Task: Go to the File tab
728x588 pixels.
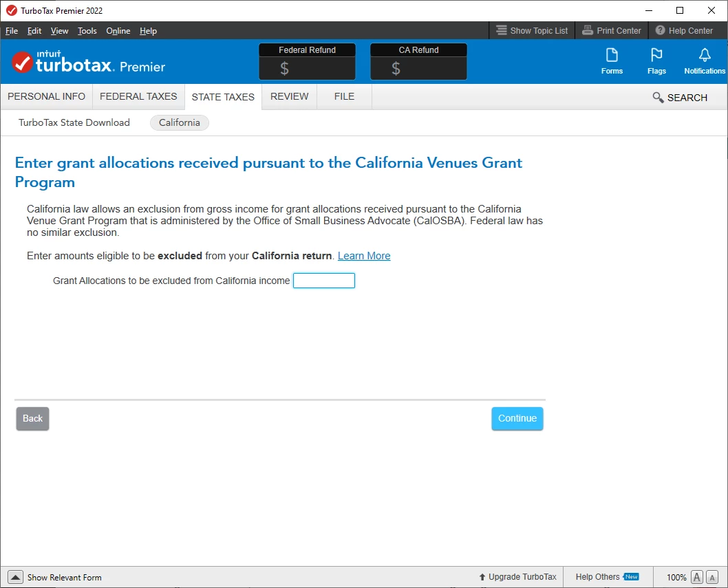Action: (344, 96)
